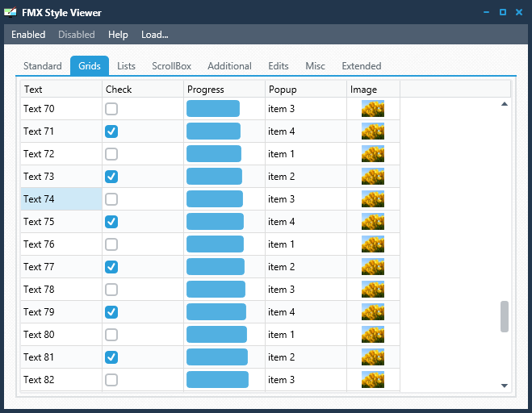Click the flower image in Text 76 row
The height and width of the screenshot is (413, 532).
click(373, 244)
